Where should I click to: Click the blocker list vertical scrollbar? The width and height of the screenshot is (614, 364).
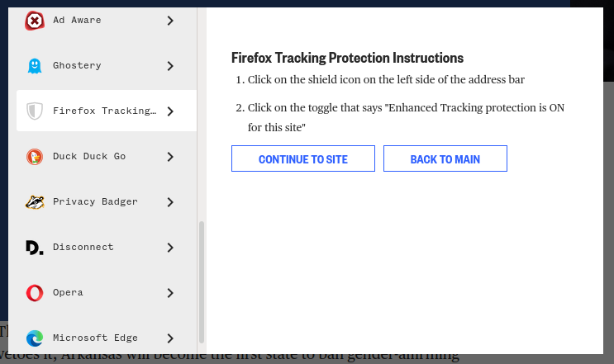pos(202,282)
